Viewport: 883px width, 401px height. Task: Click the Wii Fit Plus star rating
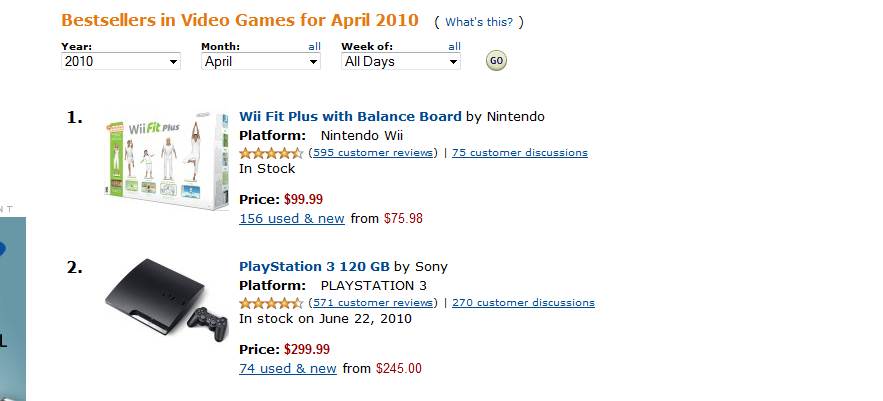[x=271, y=153]
